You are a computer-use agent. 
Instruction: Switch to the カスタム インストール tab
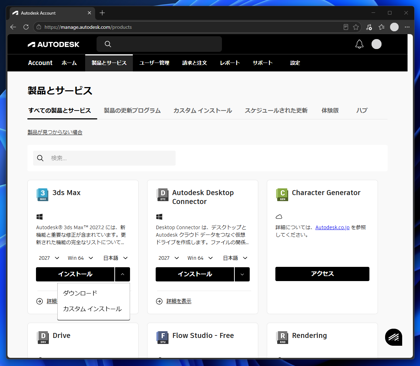pos(203,110)
